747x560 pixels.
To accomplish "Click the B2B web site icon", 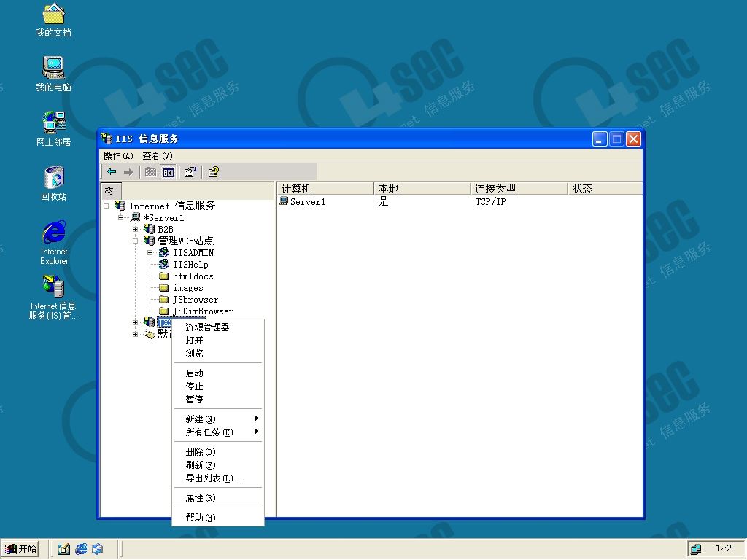I will coord(150,229).
